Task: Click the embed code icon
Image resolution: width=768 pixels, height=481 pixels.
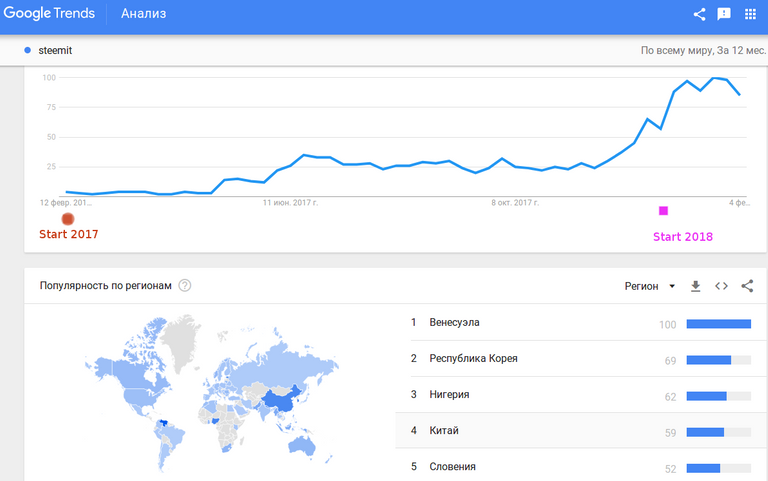Action: point(721,286)
